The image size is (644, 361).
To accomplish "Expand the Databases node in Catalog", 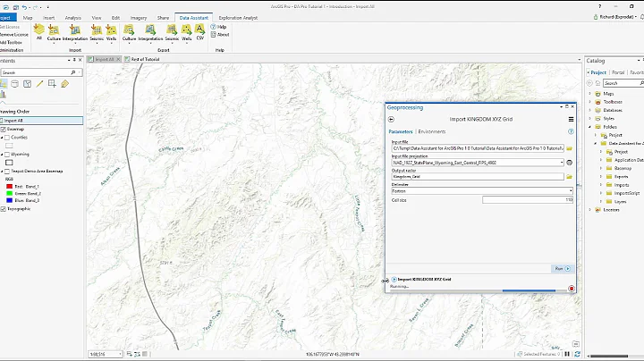I will pos(590,110).
